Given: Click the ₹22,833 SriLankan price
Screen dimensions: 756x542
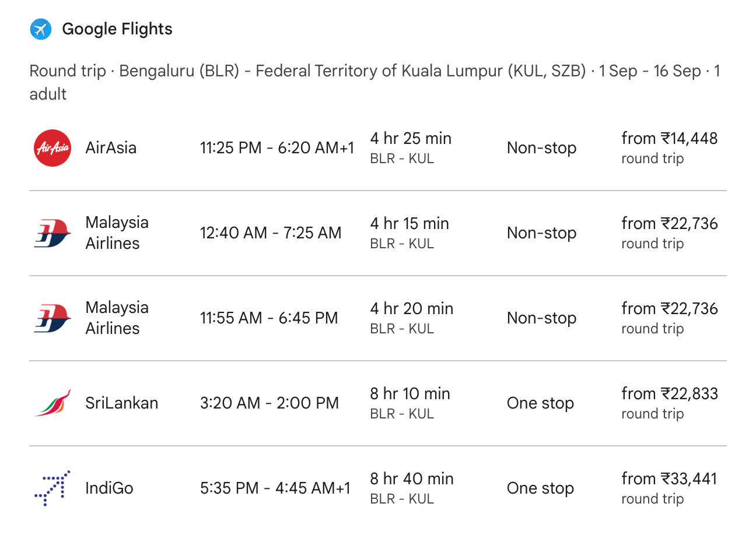Looking at the screenshot, I should pyautogui.click(x=669, y=394).
